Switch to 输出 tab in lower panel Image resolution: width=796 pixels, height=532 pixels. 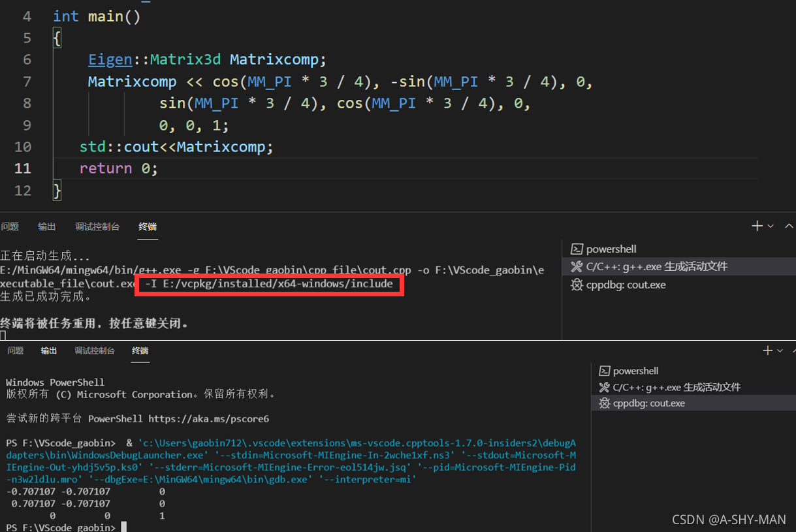49,351
